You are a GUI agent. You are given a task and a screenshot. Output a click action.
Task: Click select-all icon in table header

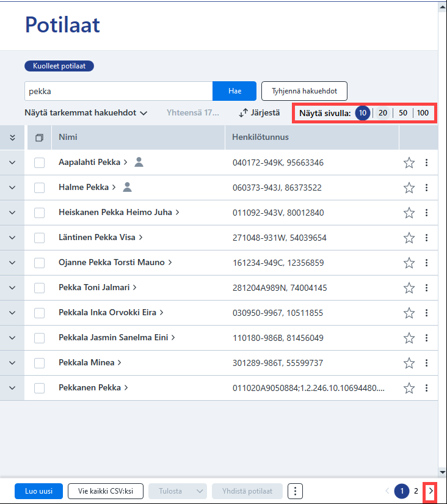pos(39,137)
